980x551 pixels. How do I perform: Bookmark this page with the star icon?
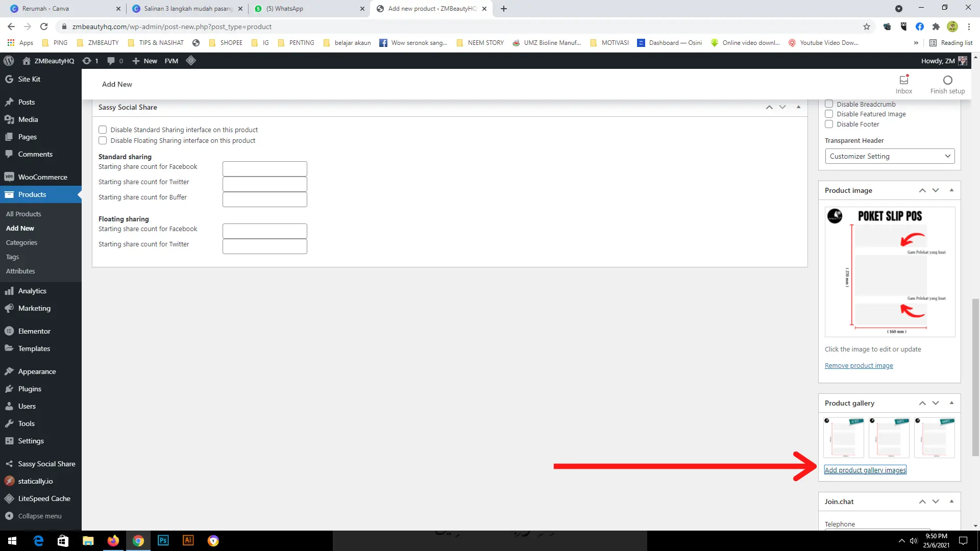click(867, 27)
